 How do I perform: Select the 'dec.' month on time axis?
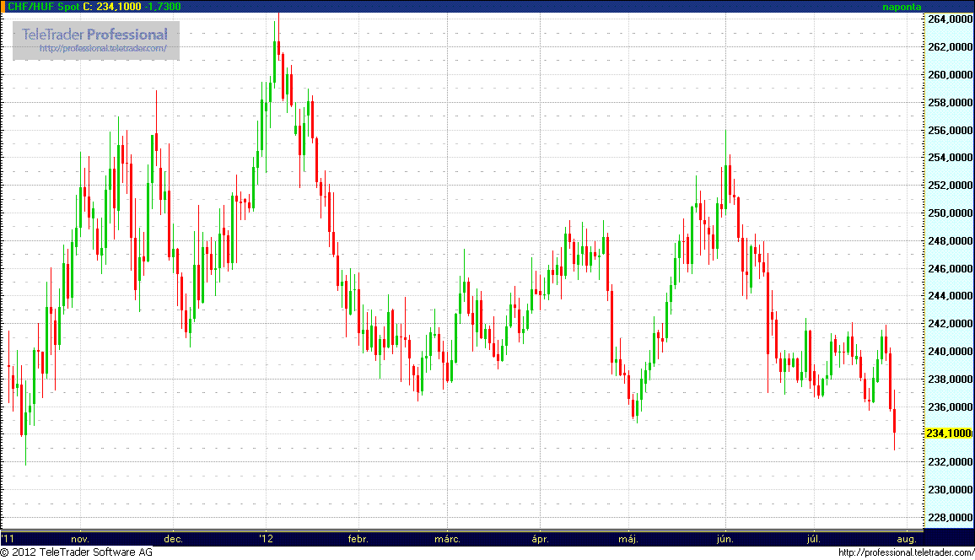(x=173, y=538)
